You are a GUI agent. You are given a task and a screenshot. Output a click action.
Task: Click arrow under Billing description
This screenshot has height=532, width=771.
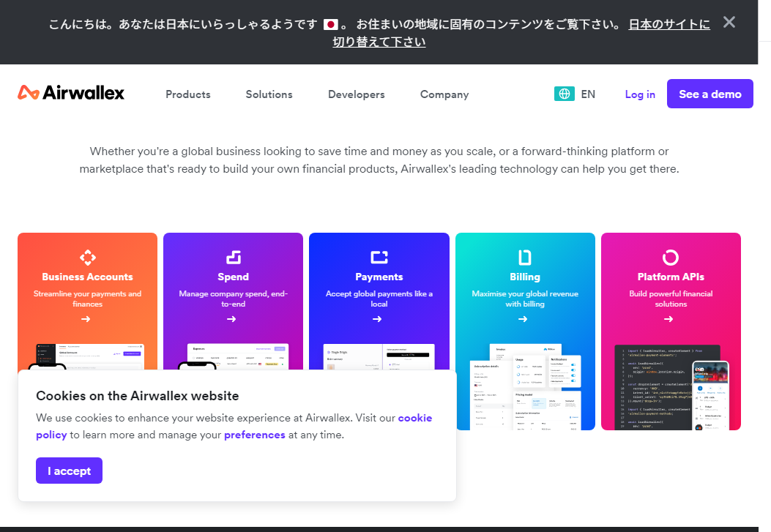click(523, 319)
